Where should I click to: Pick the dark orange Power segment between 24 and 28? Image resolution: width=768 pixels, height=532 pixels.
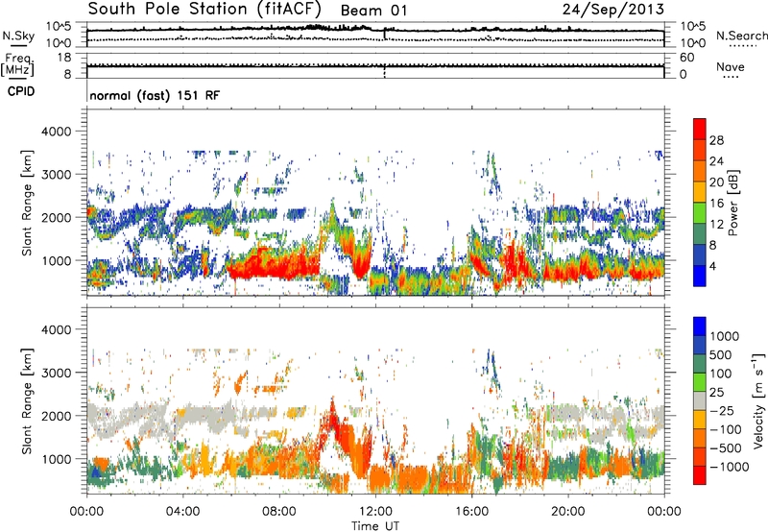click(x=700, y=150)
